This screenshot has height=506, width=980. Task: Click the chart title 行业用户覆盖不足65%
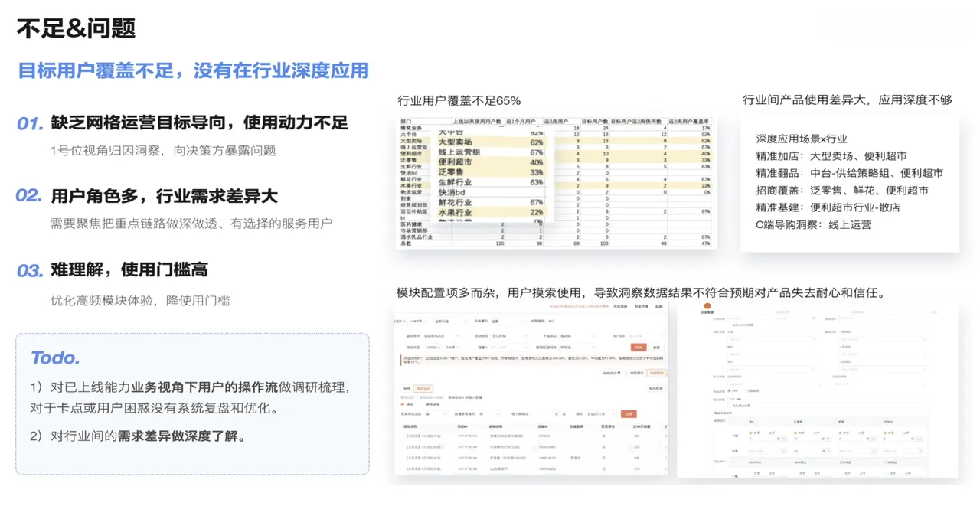click(x=459, y=101)
